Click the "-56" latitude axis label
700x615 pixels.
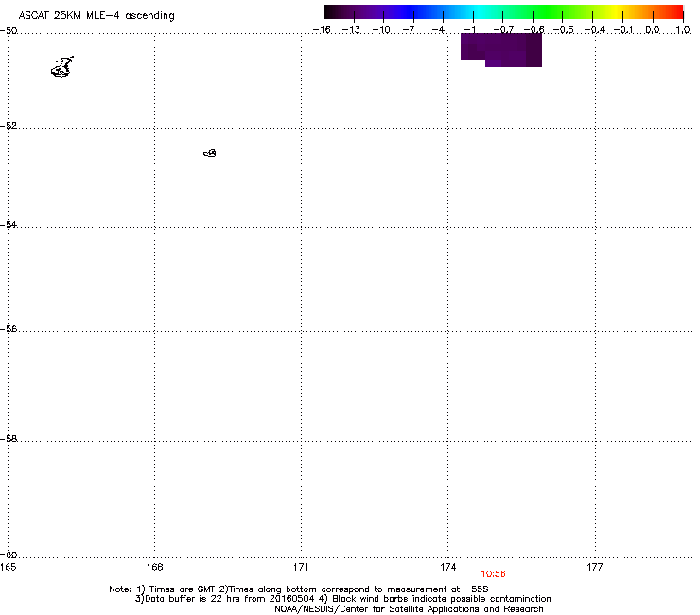pos(9,328)
